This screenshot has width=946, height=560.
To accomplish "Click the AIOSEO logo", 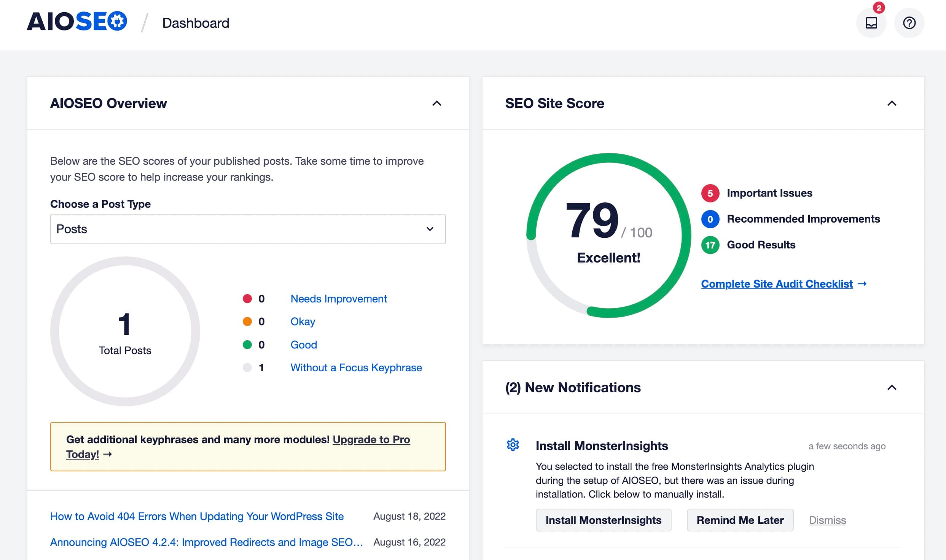I will [76, 22].
